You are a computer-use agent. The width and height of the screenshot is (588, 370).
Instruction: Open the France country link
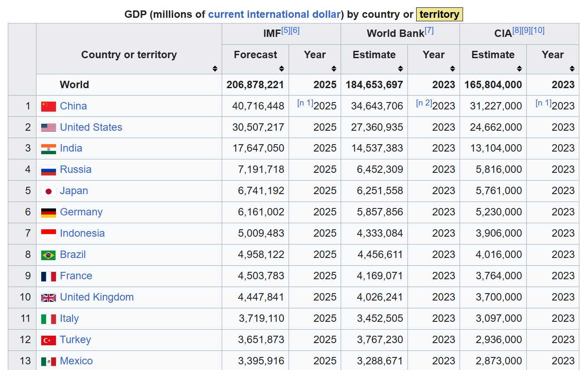pos(76,276)
